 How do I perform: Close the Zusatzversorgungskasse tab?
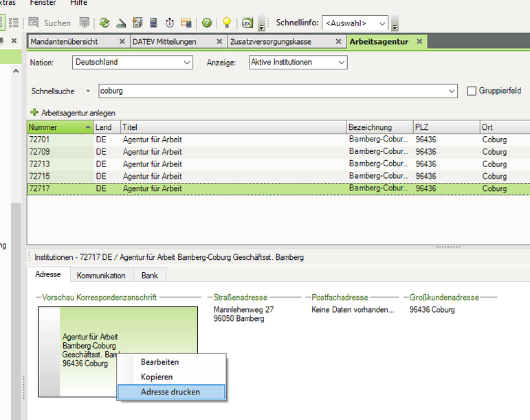(x=338, y=41)
